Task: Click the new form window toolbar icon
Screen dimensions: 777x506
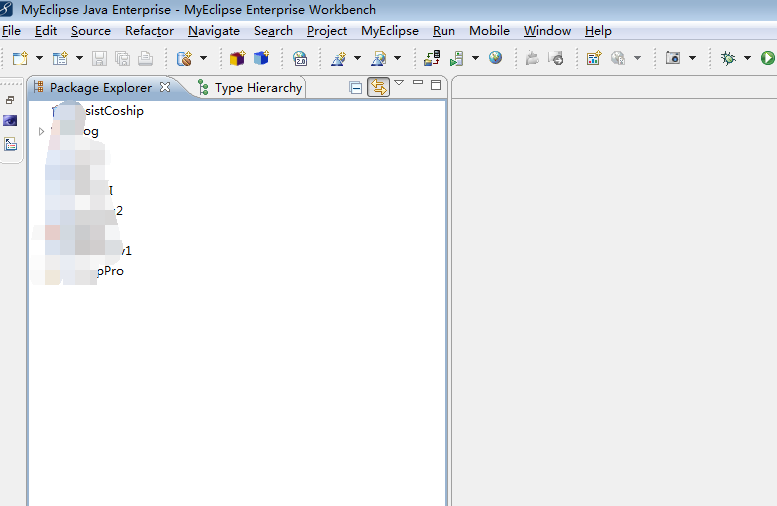Action: (60, 58)
